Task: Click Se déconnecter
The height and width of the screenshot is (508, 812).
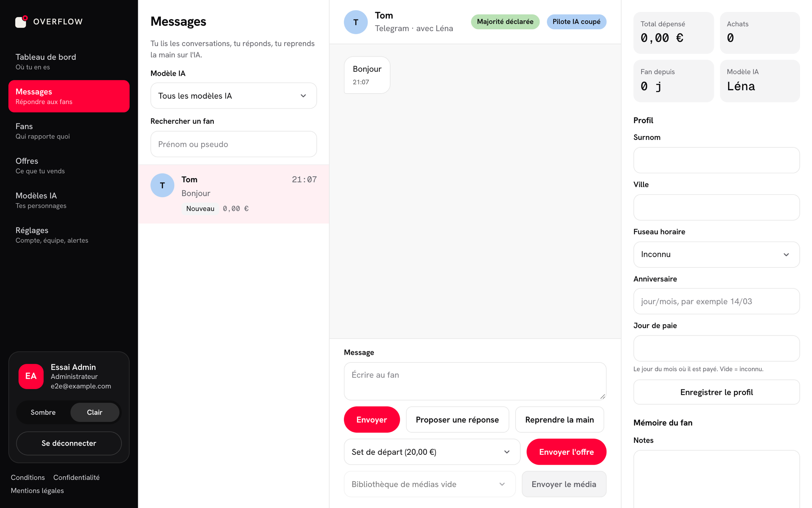Action: point(69,443)
